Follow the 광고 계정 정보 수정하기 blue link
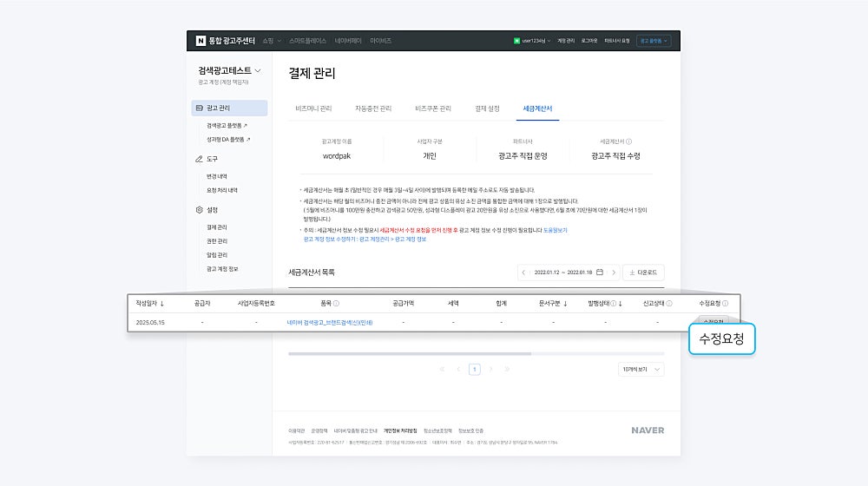Image resolution: width=868 pixels, height=486 pixels. point(365,240)
